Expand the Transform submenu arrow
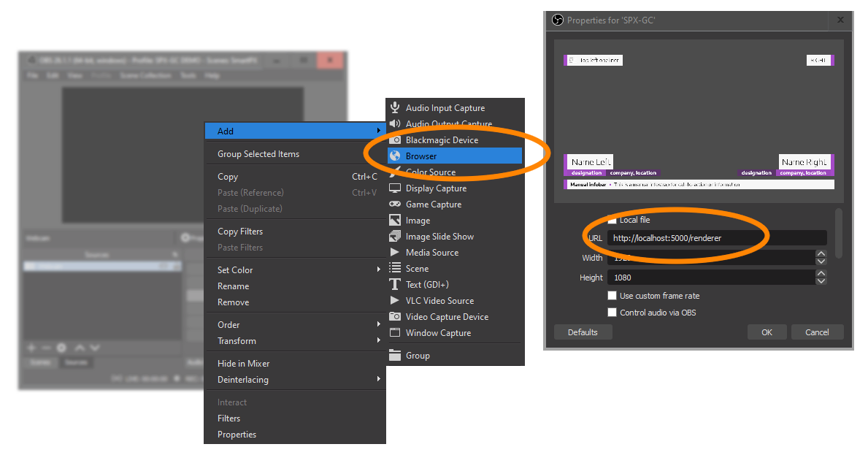868x455 pixels. click(x=379, y=340)
